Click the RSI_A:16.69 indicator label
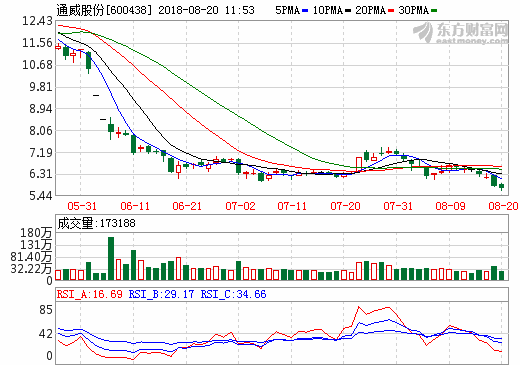 (x=89, y=294)
